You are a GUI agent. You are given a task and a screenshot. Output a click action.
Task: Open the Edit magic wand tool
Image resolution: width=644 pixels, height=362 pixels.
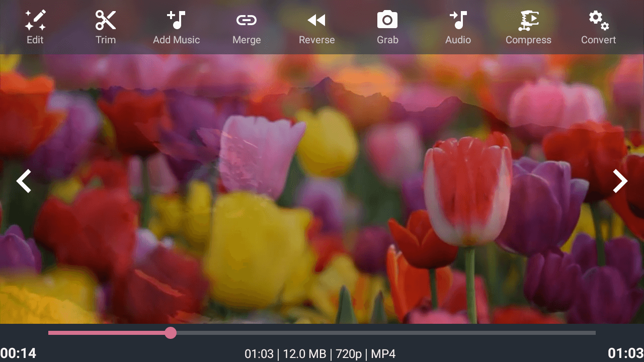35,20
